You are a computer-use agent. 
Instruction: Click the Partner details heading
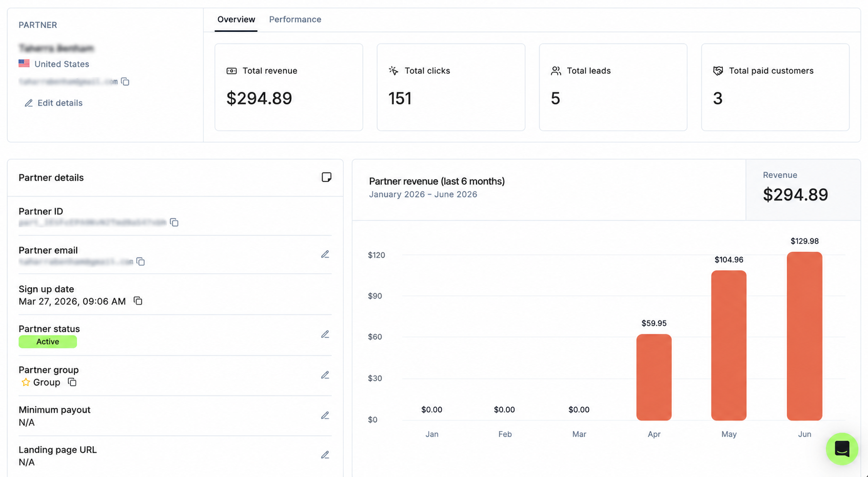(51, 177)
